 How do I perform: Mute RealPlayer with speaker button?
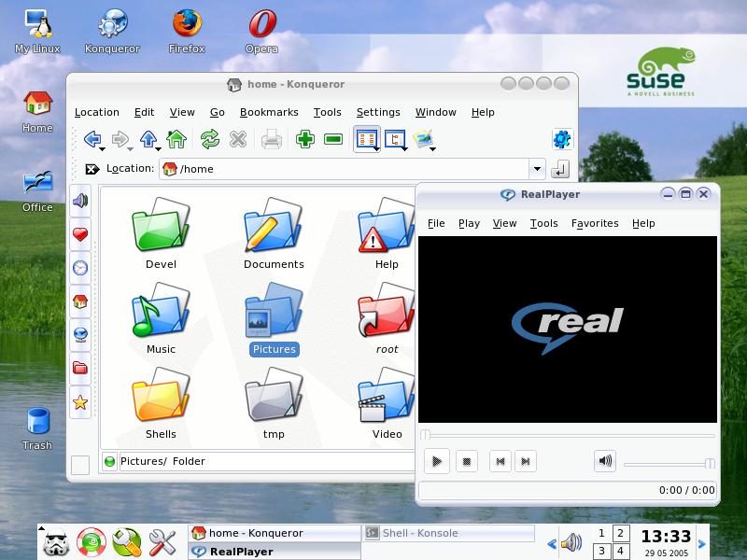tap(605, 461)
